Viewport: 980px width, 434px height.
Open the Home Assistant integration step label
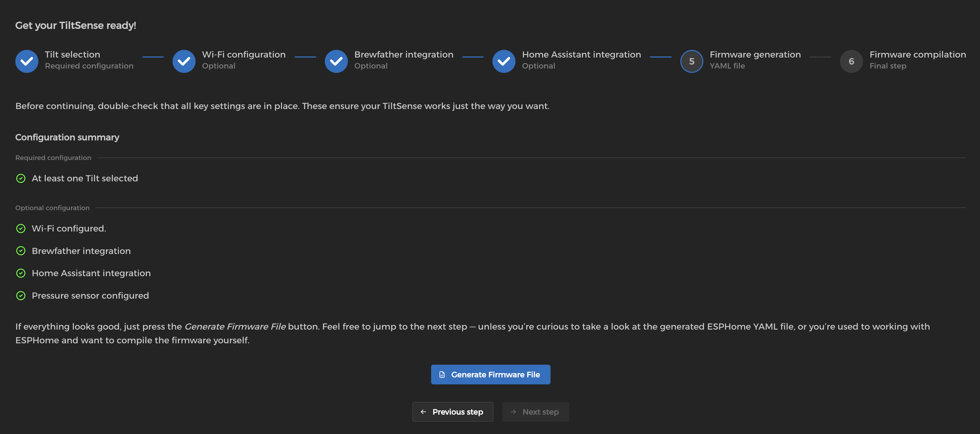[x=581, y=55]
